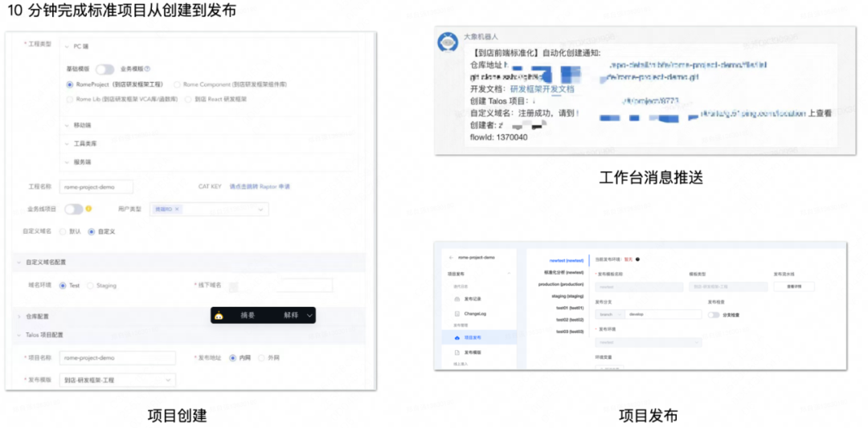Toggle the 业务线项目 switch
This screenshot has width=868, height=428.
click(74, 209)
